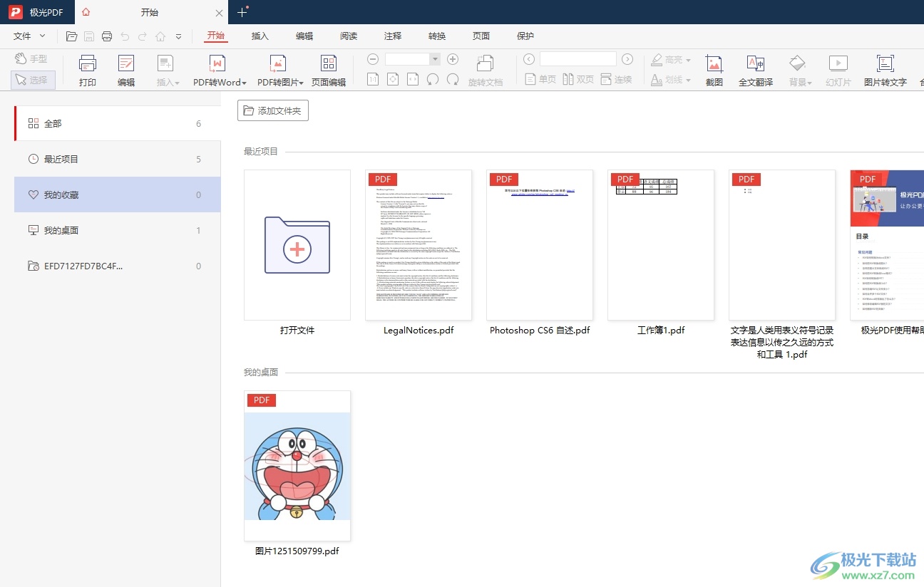924x587 pixels.
Task: Select 最近项目 in the sidebar
Action: point(118,159)
